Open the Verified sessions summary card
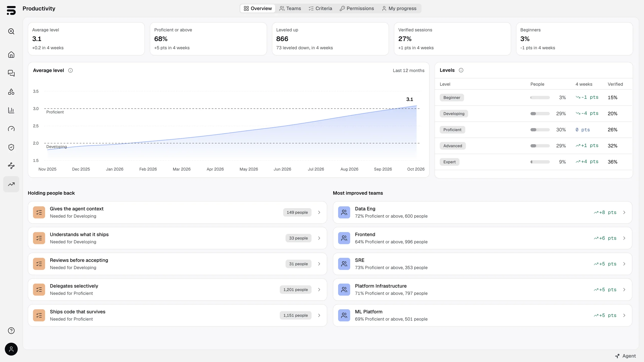The image size is (644, 362). coord(452,39)
